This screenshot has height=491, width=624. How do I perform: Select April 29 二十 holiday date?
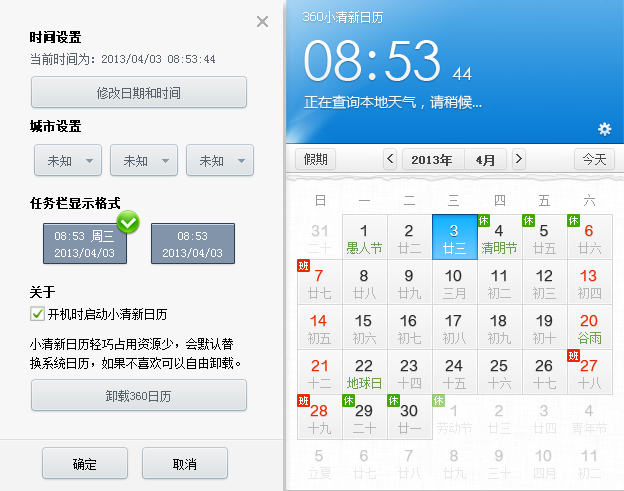pyautogui.click(x=365, y=417)
